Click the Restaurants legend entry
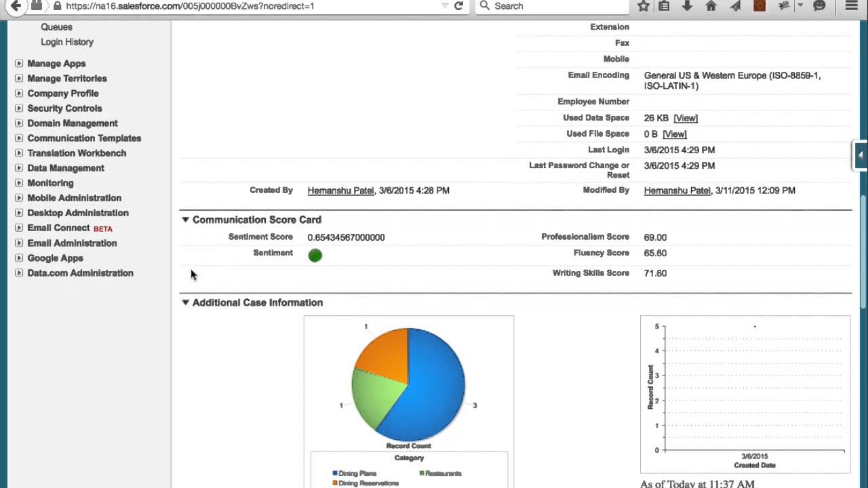868x488 pixels. coord(440,473)
